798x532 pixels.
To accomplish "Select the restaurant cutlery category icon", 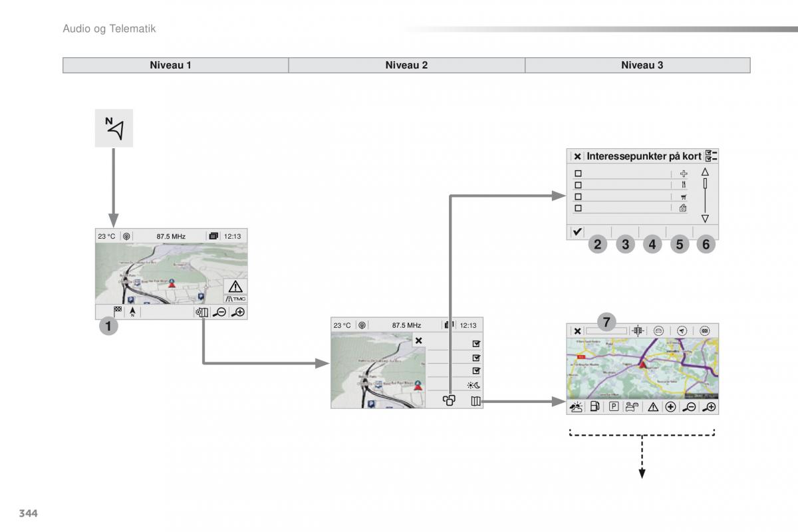I will (x=683, y=185).
